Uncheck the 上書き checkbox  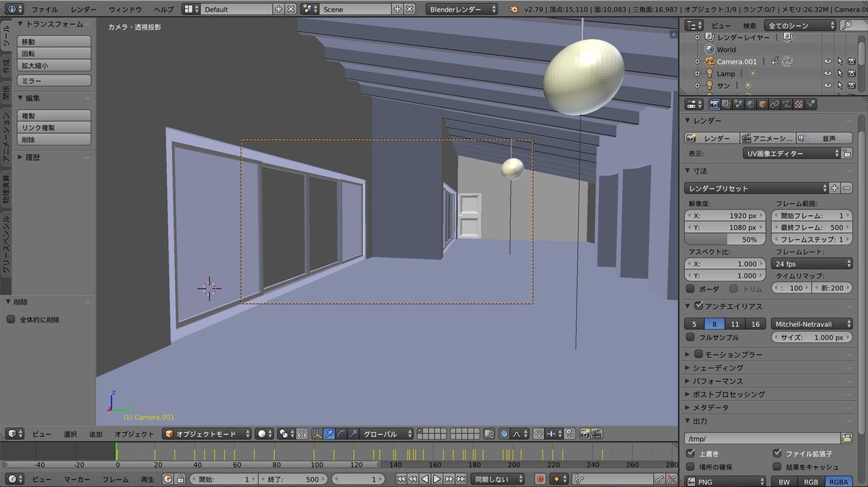690,453
